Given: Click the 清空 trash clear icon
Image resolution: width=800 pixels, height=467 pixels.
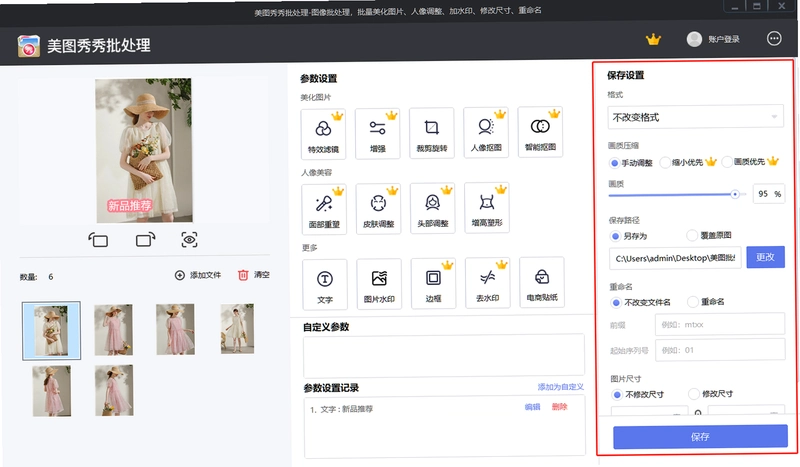Looking at the screenshot, I should [243, 275].
